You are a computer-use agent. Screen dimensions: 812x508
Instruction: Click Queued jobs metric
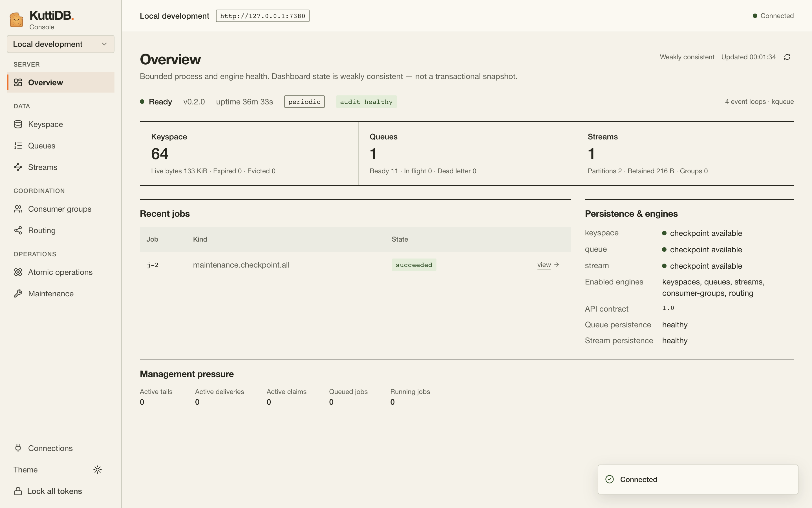coord(348,397)
